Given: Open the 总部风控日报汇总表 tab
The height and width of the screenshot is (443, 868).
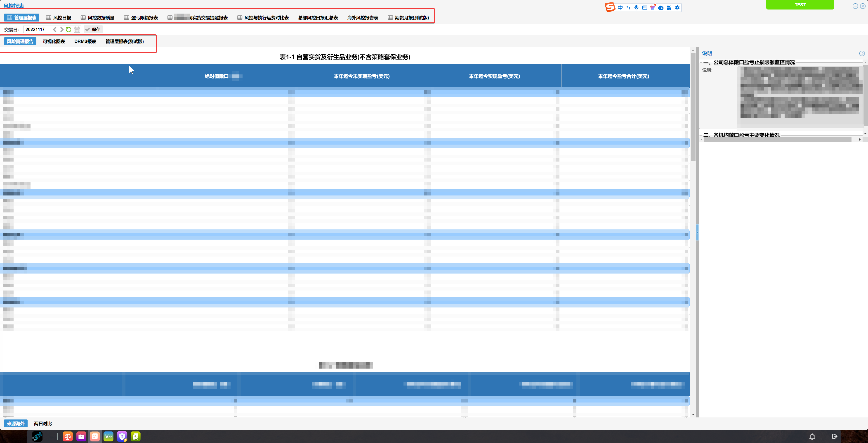Looking at the screenshot, I should coord(318,18).
